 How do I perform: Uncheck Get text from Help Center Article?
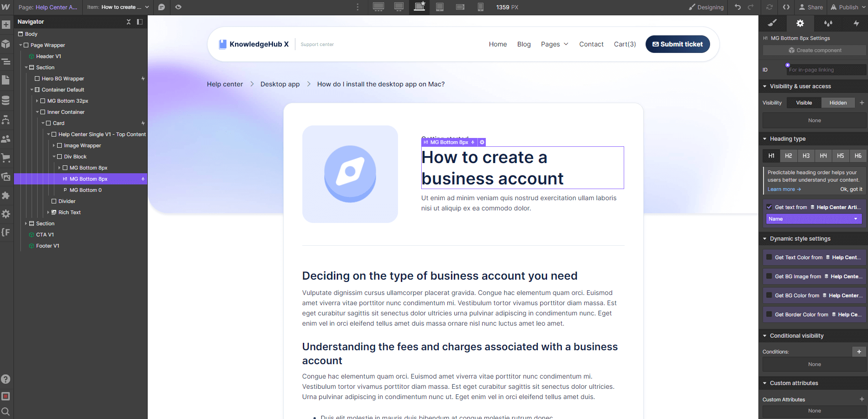click(770, 207)
